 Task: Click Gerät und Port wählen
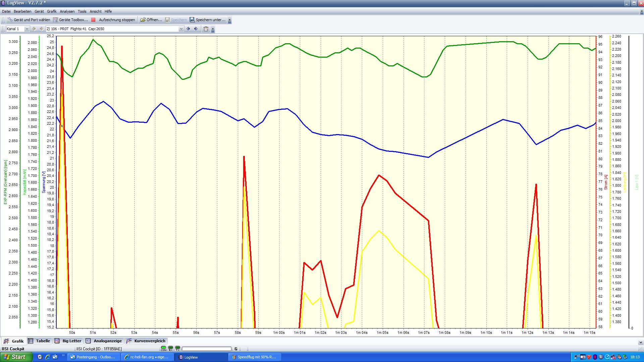[x=29, y=20]
